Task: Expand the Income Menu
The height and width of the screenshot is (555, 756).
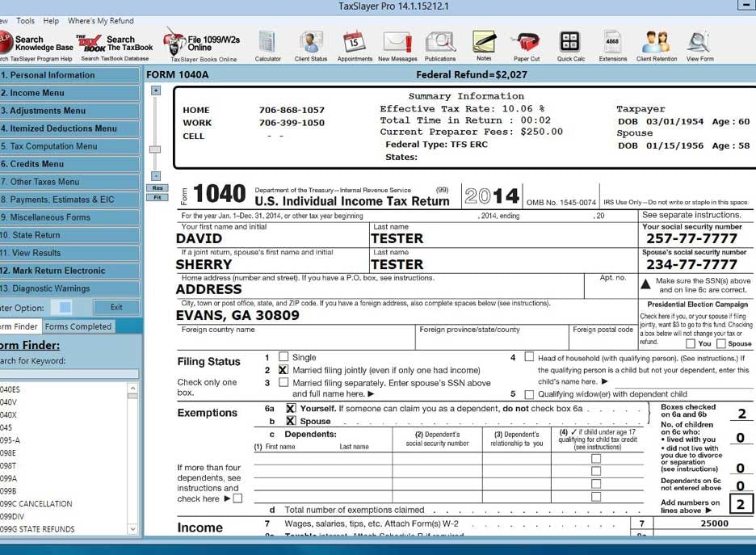Action: (x=69, y=94)
